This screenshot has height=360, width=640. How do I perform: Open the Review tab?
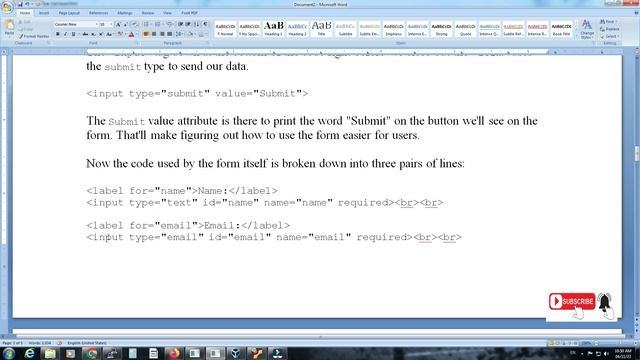tap(148, 13)
